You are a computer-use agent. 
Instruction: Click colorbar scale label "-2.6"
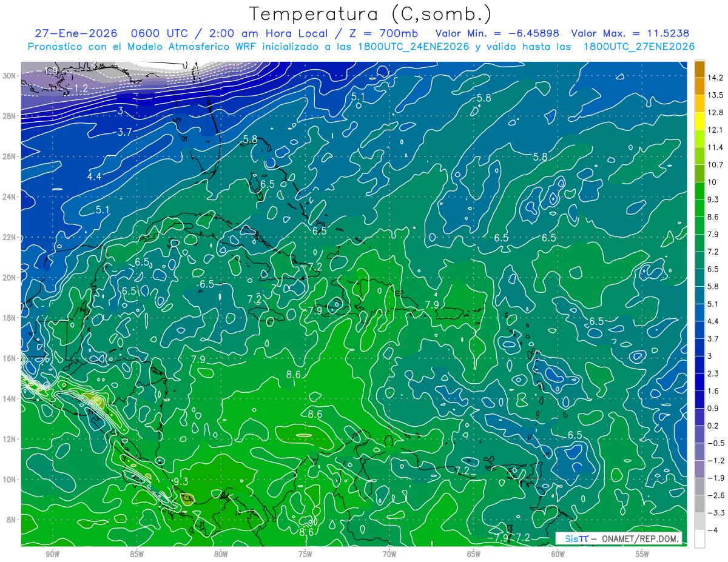pos(715,495)
